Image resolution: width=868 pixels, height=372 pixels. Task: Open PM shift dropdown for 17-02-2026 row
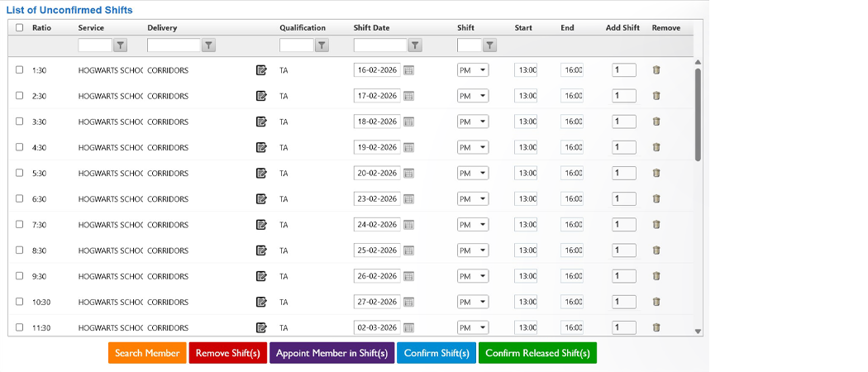tap(473, 96)
